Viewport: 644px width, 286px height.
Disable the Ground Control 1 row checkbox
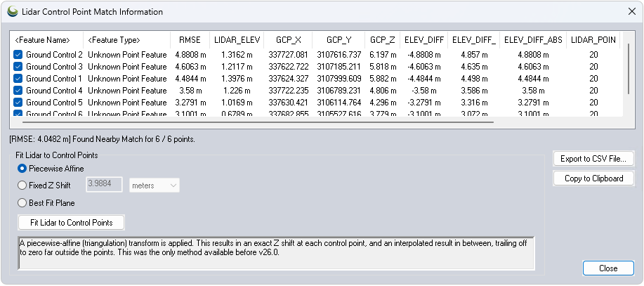[18, 79]
